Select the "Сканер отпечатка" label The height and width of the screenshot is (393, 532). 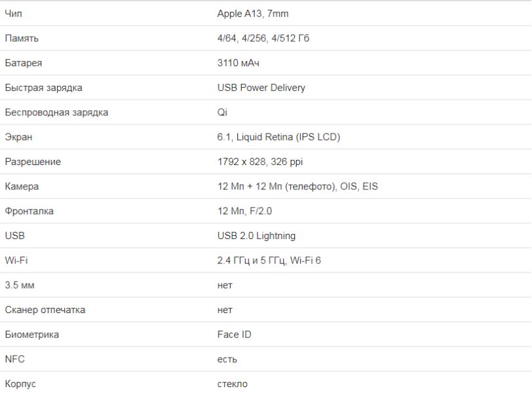(45, 310)
